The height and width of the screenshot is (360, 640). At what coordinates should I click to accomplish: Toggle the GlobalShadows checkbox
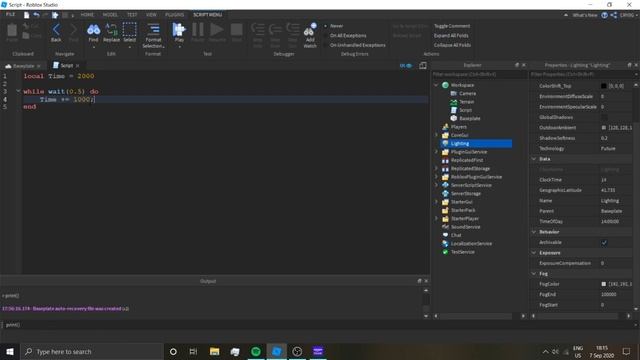click(604, 118)
